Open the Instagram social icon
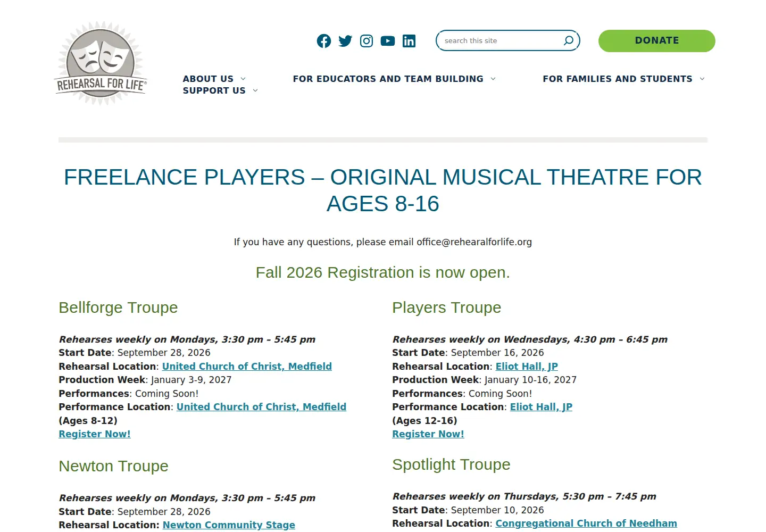Image resolution: width=766 pixels, height=532 pixels. pos(367,41)
